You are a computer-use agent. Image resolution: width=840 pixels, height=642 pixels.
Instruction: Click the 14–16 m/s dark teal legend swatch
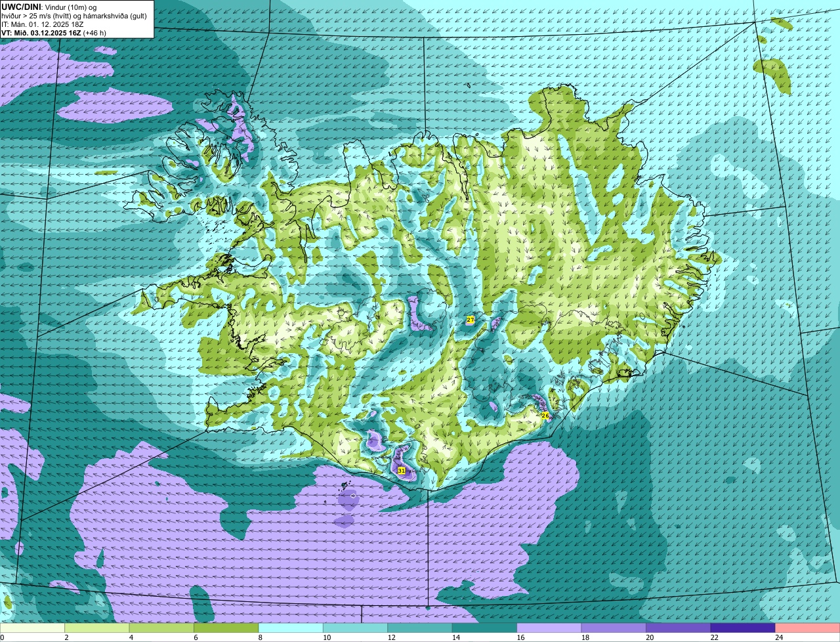tap(485, 628)
